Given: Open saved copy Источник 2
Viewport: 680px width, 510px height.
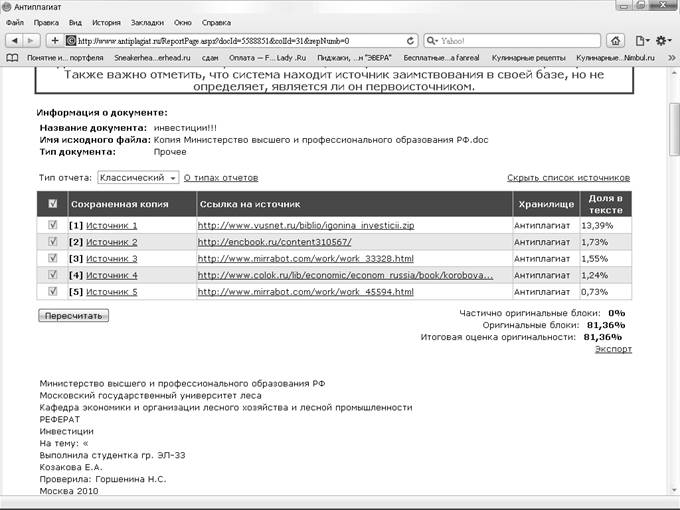Looking at the screenshot, I should [x=111, y=242].
